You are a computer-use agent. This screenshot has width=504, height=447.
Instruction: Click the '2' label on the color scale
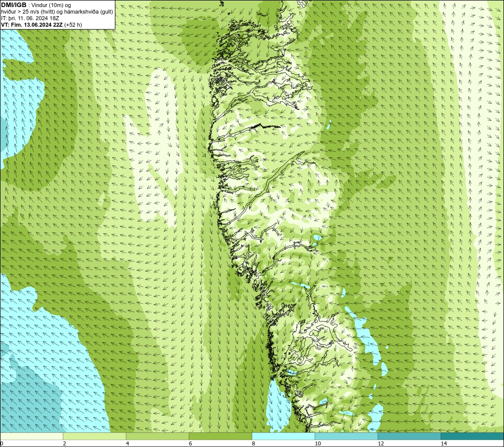[65, 443]
